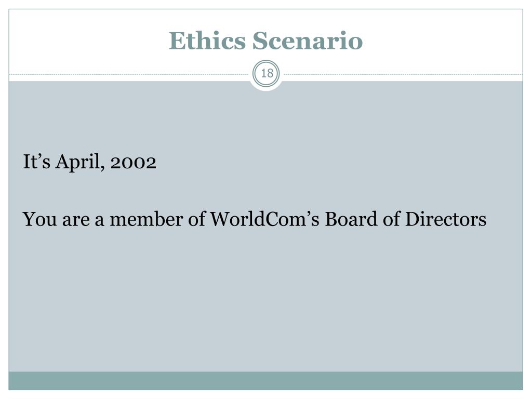The width and height of the screenshot is (532, 399).
Task: Click the word "member" in the second line
Action: coord(146,219)
